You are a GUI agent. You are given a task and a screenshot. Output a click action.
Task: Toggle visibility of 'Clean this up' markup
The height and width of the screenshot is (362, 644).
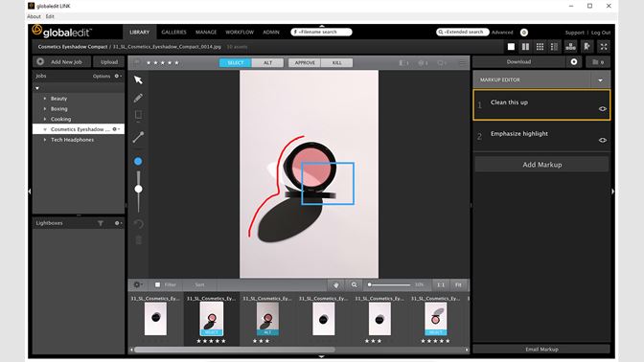pos(603,109)
